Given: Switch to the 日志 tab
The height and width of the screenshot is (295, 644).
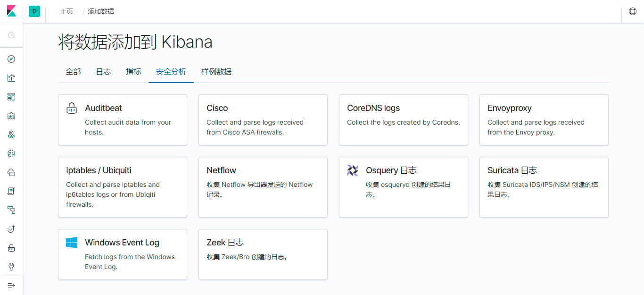Looking at the screenshot, I should pos(103,72).
